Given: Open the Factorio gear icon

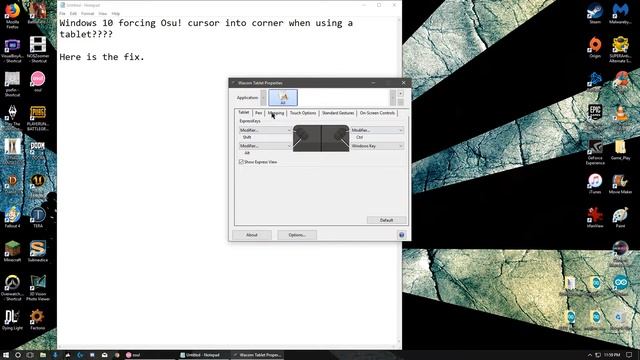Looking at the screenshot, I should [38, 320].
